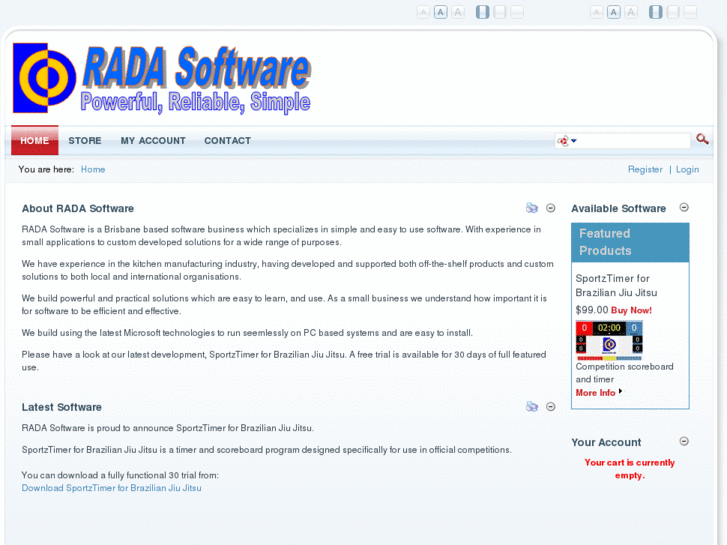The height and width of the screenshot is (545, 727).
Task: Click paragraph starting 'Please have a look'
Action: coord(284,361)
